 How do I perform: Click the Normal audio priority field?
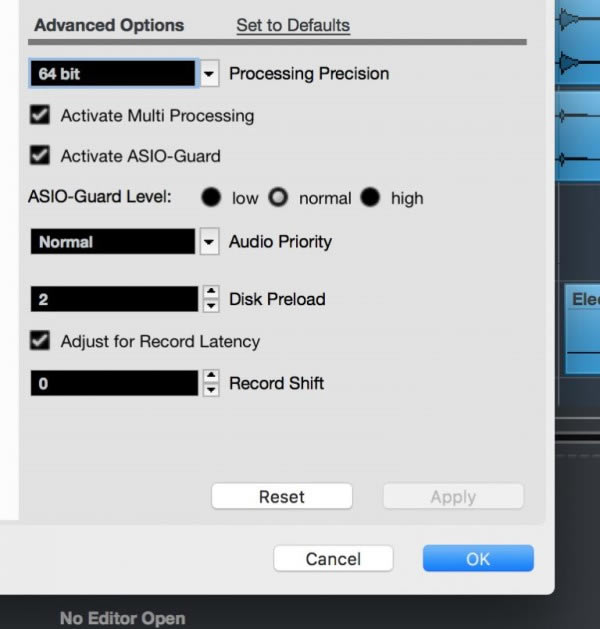coord(112,242)
